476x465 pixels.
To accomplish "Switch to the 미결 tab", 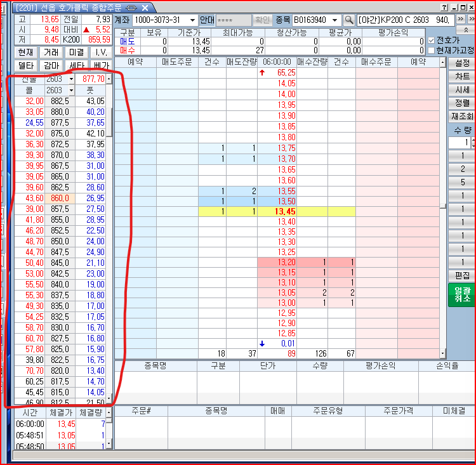I will click(x=77, y=52).
